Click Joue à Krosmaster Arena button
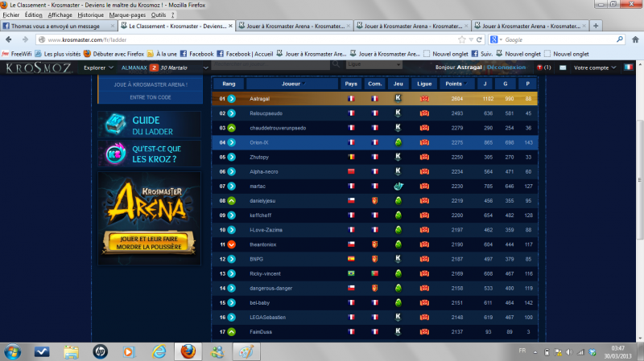 pyautogui.click(x=151, y=84)
